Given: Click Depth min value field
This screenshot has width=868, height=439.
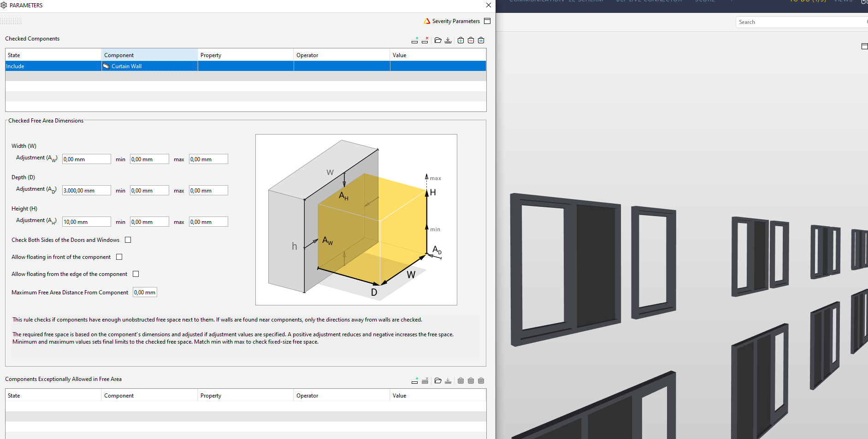Looking at the screenshot, I should tap(149, 190).
